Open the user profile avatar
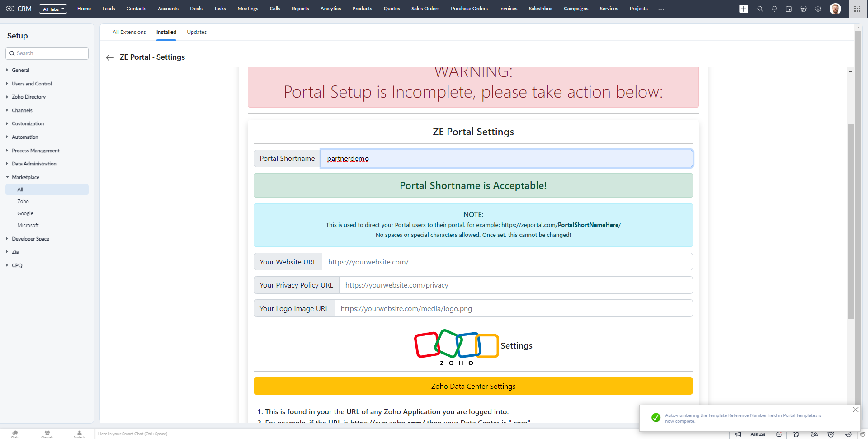 (x=835, y=9)
